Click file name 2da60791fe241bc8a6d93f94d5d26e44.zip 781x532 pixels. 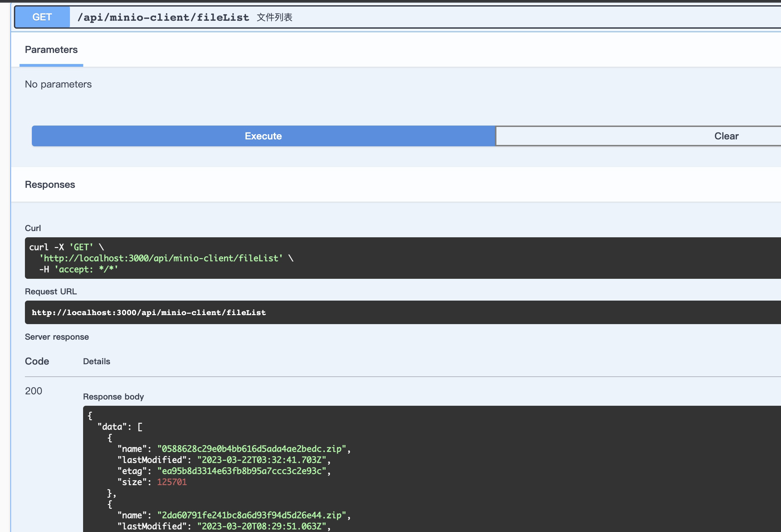coord(252,515)
